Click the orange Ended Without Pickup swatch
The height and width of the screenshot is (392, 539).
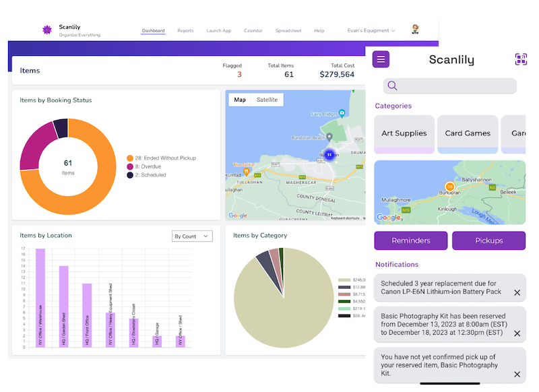[x=130, y=158]
